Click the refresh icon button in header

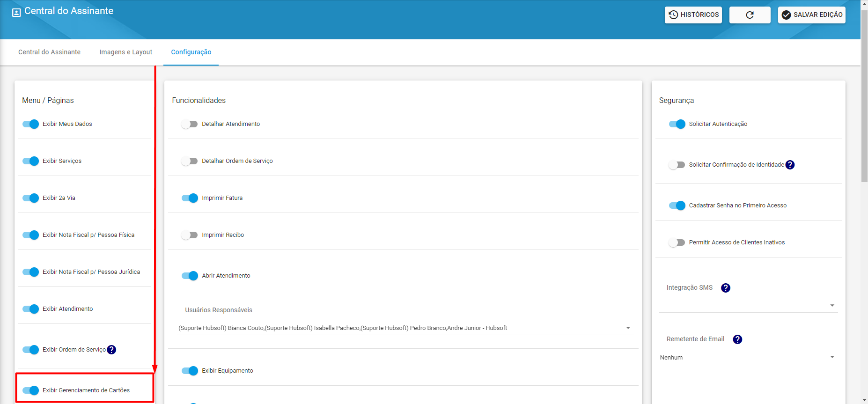pyautogui.click(x=750, y=15)
